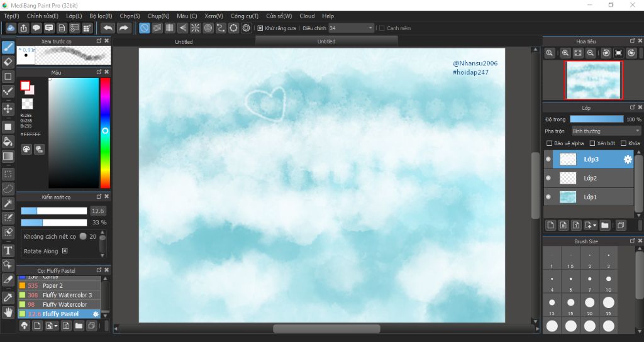Select the Lasso selection tool
This screenshot has width=644, height=342.
tap(8, 189)
